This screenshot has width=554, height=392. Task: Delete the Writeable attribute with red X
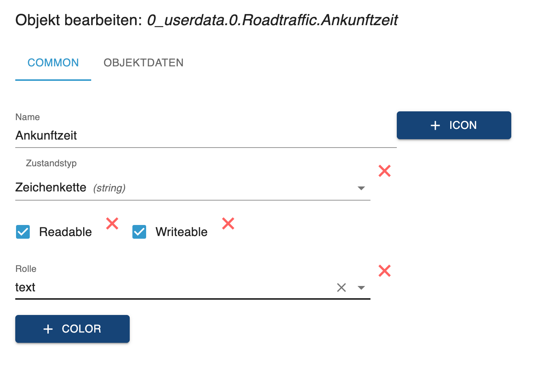228,223
